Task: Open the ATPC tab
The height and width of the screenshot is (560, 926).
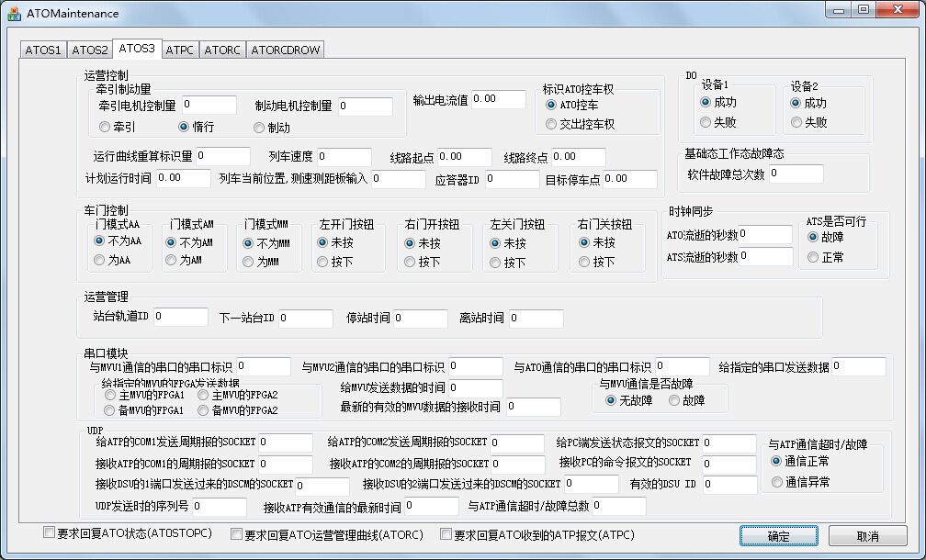Action: (178, 50)
